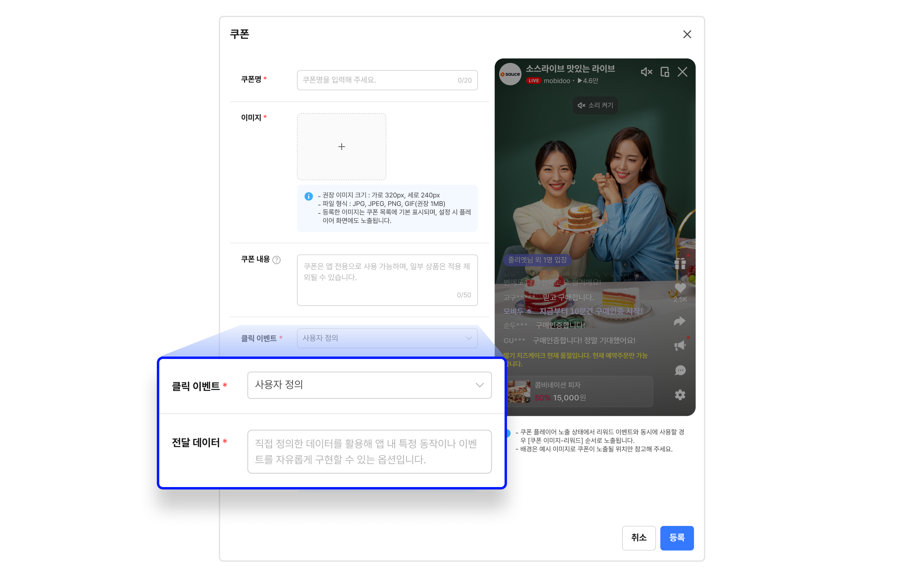This screenshot has width=924, height=578.
Task: Click the 취소 button
Action: (639, 538)
